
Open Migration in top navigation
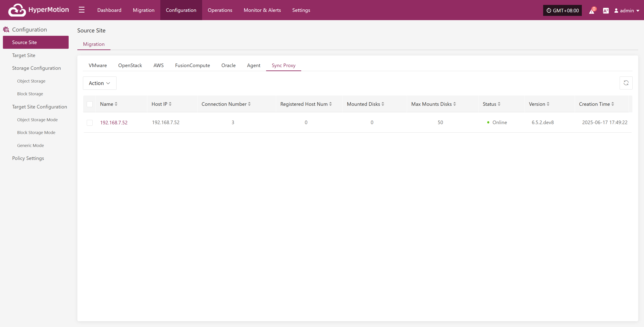[x=144, y=10]
